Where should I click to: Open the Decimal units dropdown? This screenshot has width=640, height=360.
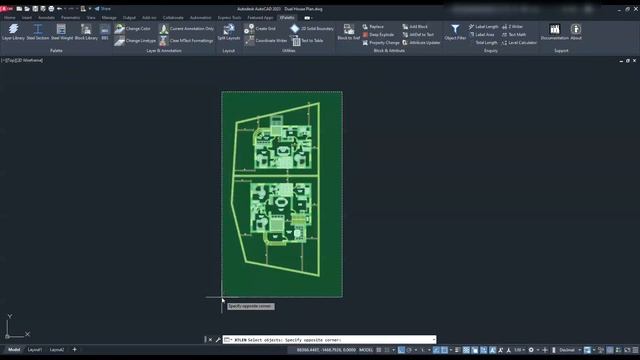[x=570, y=350]
